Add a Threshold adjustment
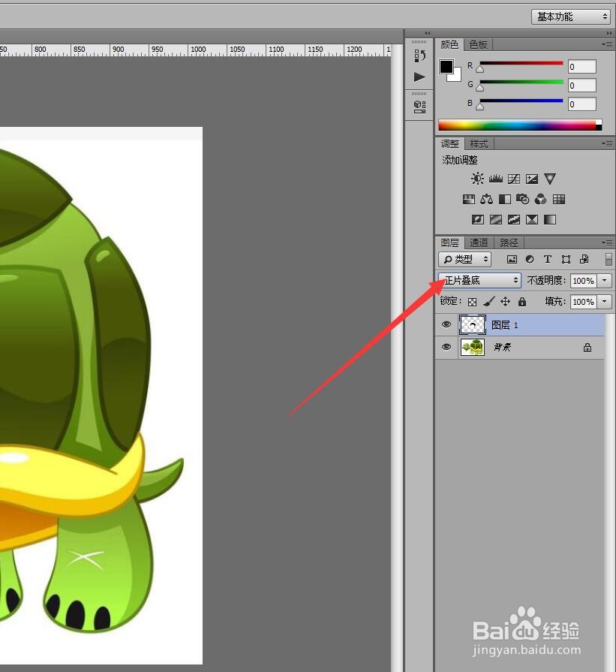Image resolution: width=616 pixels, height=672 pixels. point(514,220)
